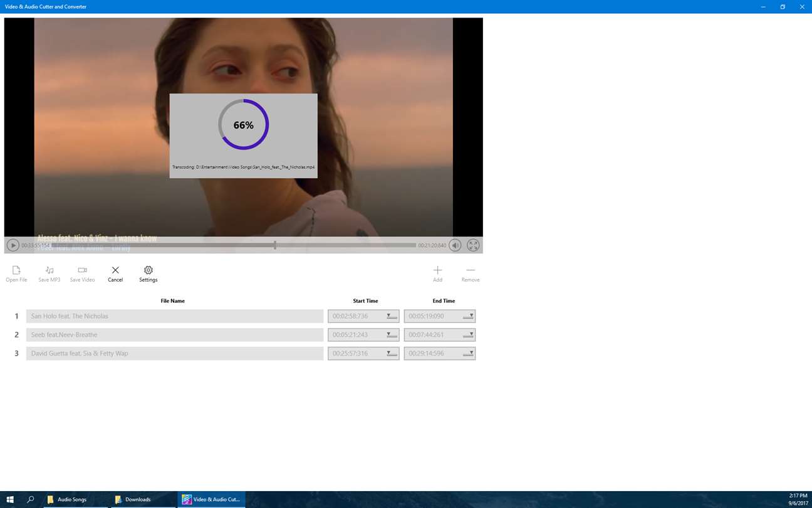Click Save MP3 icon
812x508 pixels.
coord(49,273)
